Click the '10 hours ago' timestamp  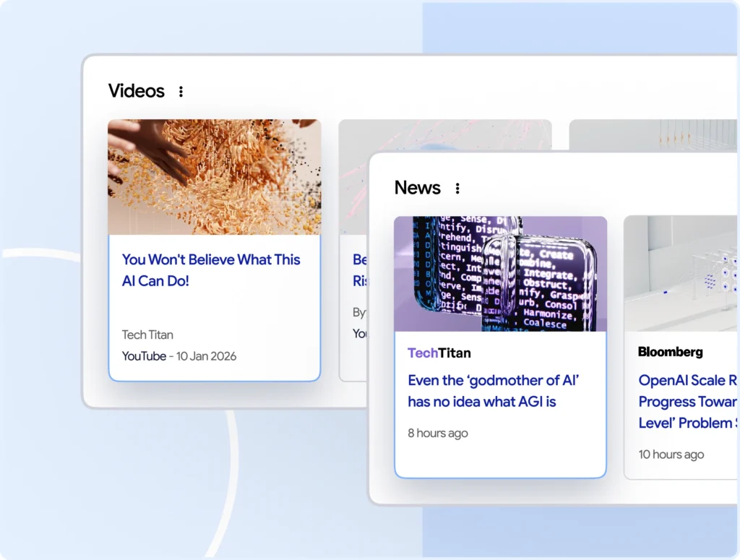tap(671, 454)
